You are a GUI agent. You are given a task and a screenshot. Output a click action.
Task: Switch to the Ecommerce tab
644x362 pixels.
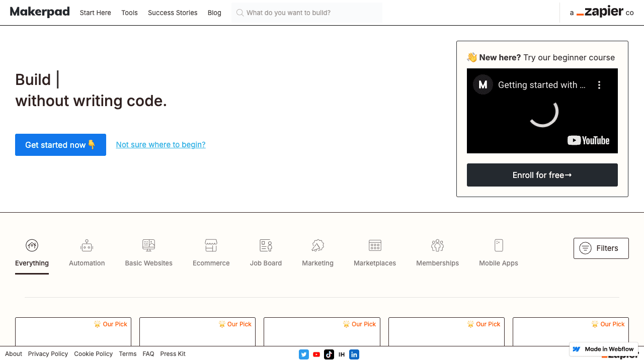tap(211, 256)
